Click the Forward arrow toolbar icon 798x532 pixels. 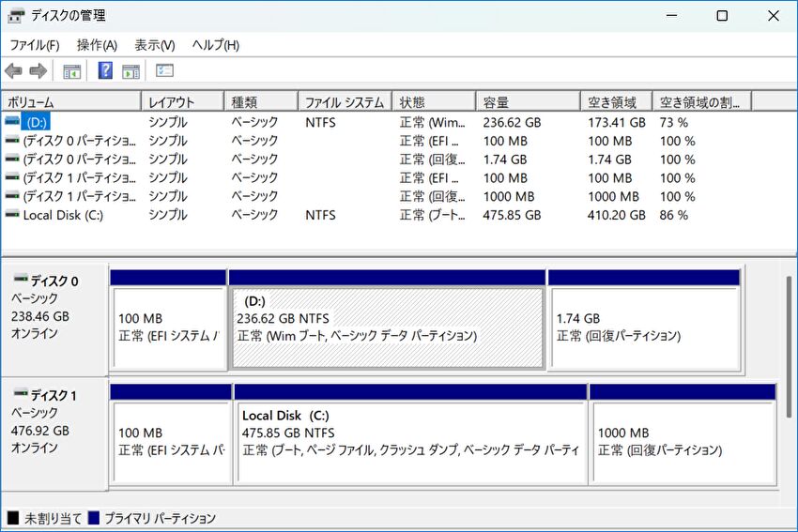(38, 71)
